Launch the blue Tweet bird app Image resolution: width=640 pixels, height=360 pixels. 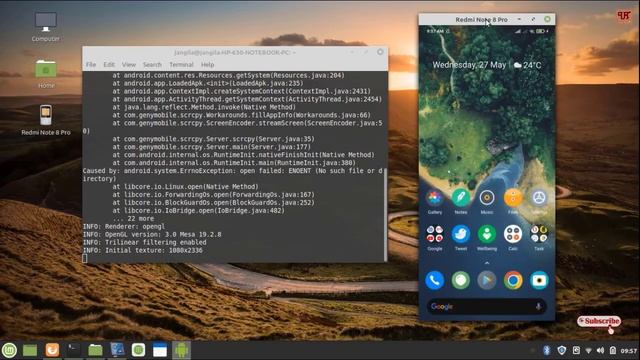click(461, 234)
